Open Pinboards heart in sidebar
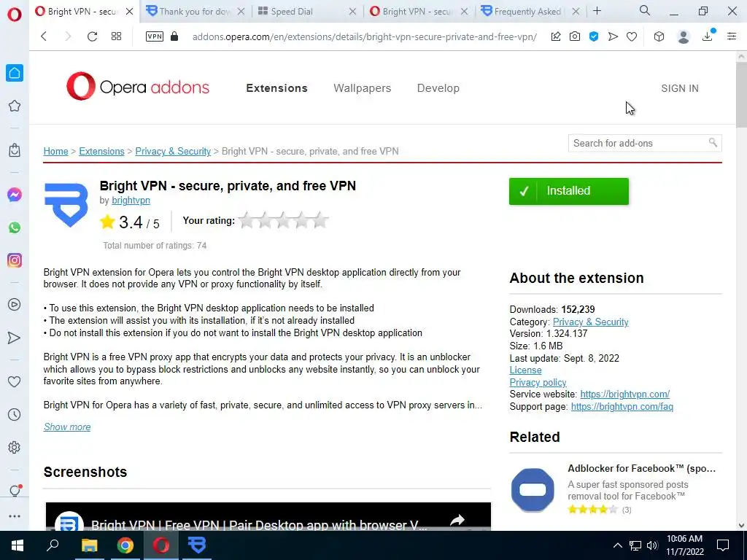The width and height of the screenshot is (747, 560). pyautogui.click(x=15, y=381)
